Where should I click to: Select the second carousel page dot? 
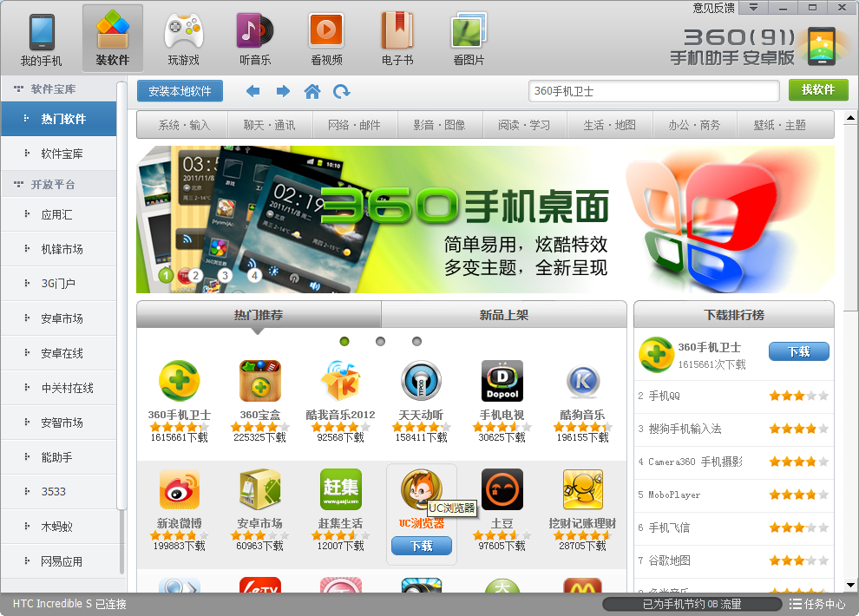[x=380, y=341]
